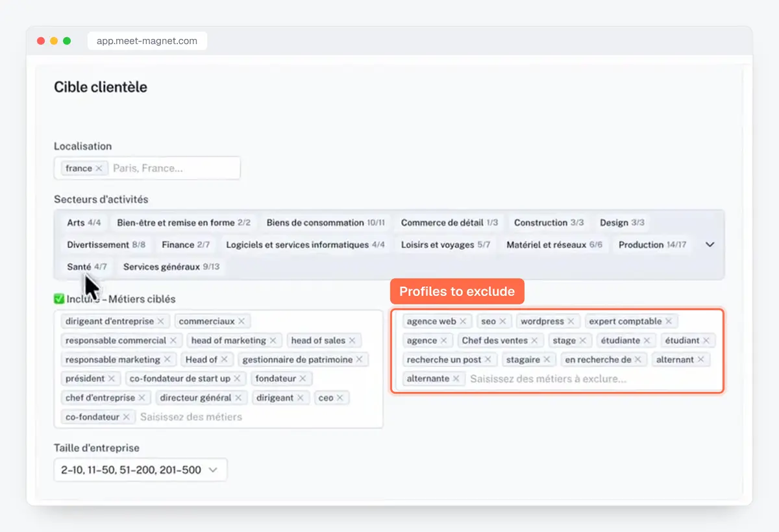Viewport: 779px width, 532px height.
Task: Delete the 'dirigeant' tag via its x
Action: click(300, 398)
